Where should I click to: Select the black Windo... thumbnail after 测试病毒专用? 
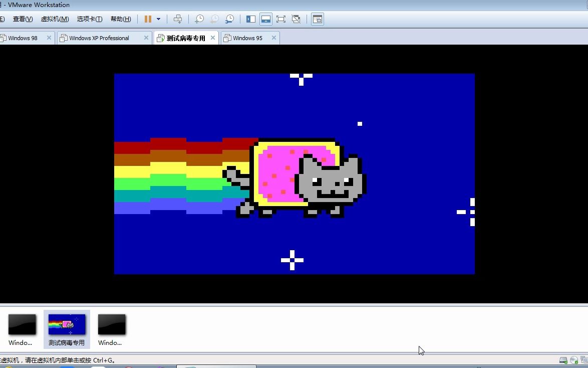click(111, 329)
